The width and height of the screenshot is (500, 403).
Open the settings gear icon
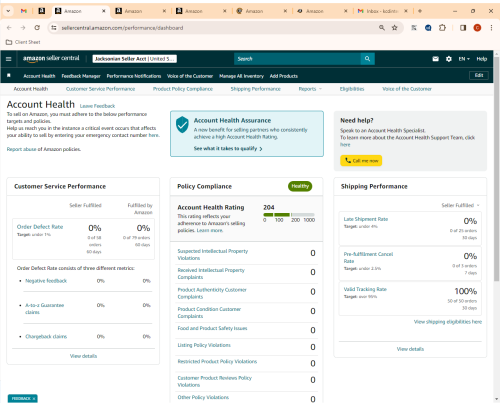pos(449,59)
